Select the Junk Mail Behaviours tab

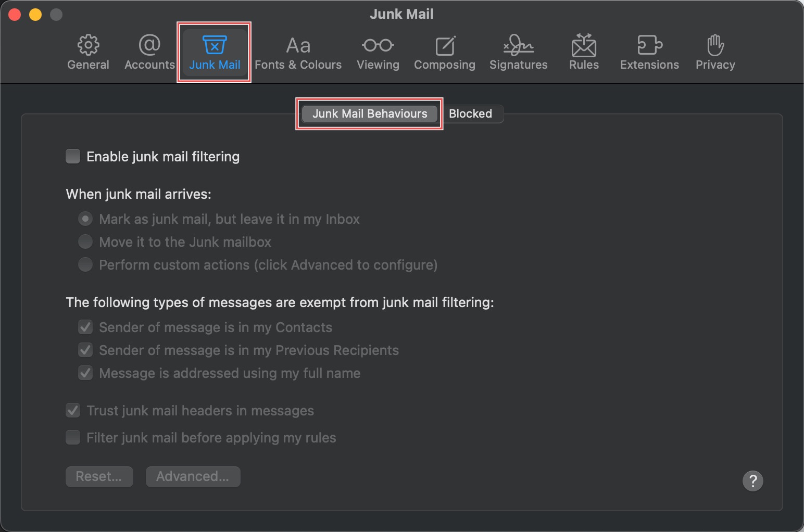pos(370,114)
